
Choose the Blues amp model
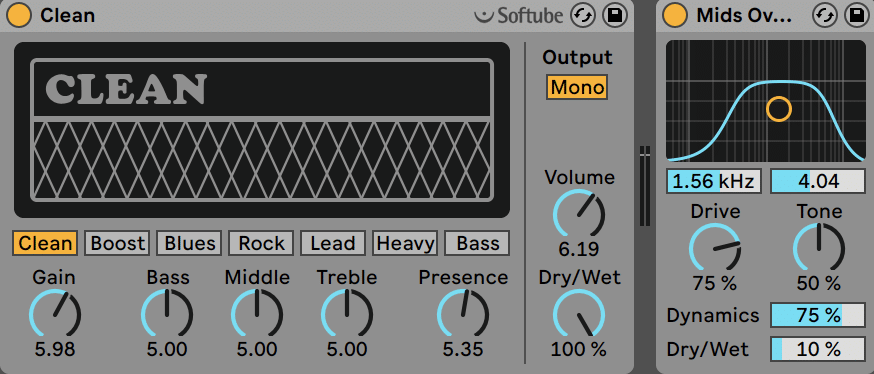pyautogui.click(x=189, y=244)
